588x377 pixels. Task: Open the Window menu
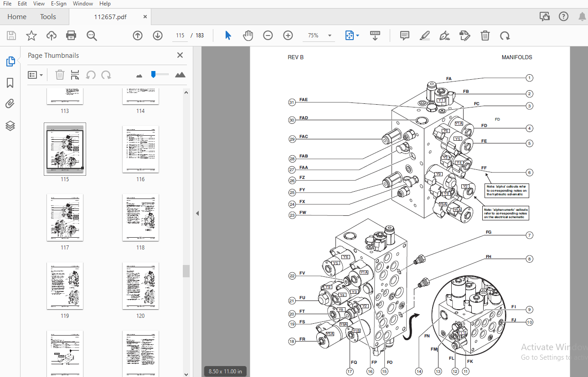(x=83, y=4)
